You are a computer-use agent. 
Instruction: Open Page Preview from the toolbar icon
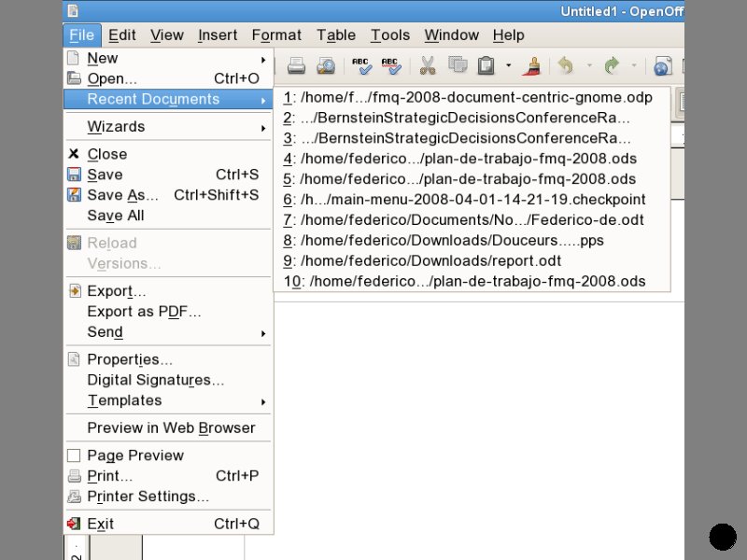click(x=326, y=66)
